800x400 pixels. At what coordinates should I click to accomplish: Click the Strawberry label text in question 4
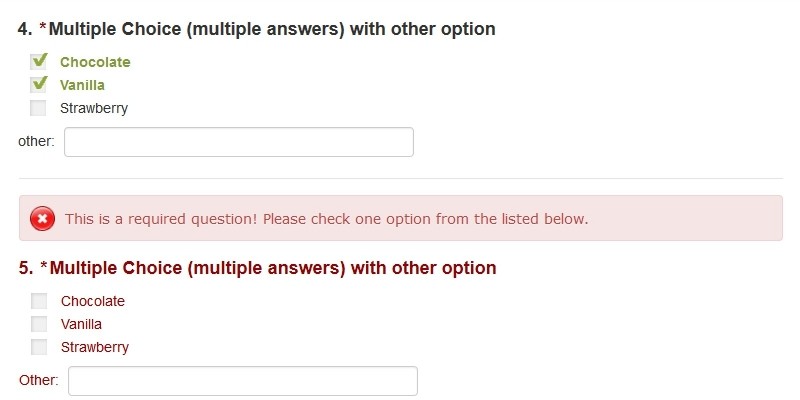coord(94,108)
